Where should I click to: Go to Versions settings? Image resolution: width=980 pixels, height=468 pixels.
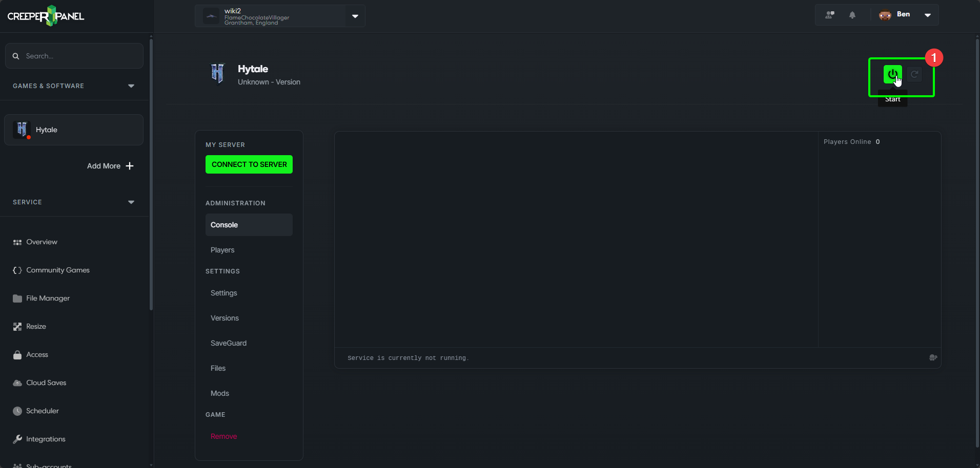click(x=224, y=318)
